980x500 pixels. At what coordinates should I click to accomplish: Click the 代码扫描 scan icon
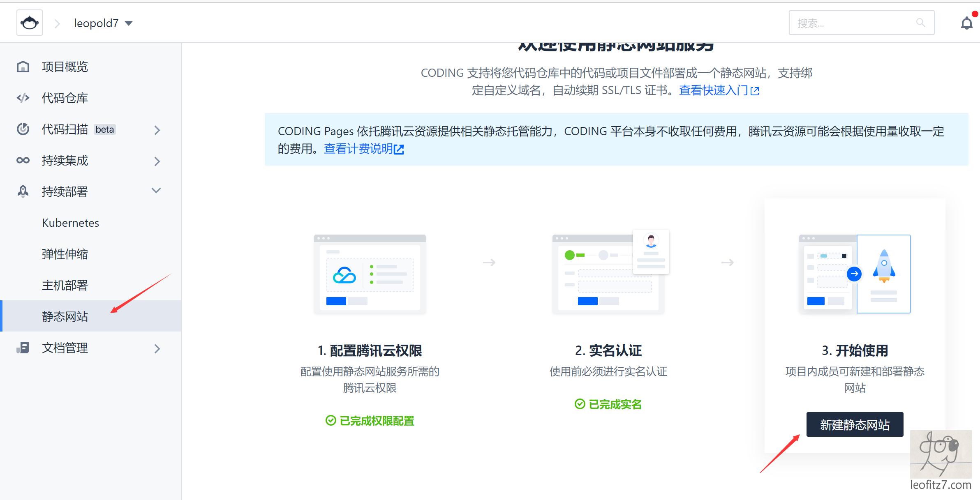coord(23,129)
